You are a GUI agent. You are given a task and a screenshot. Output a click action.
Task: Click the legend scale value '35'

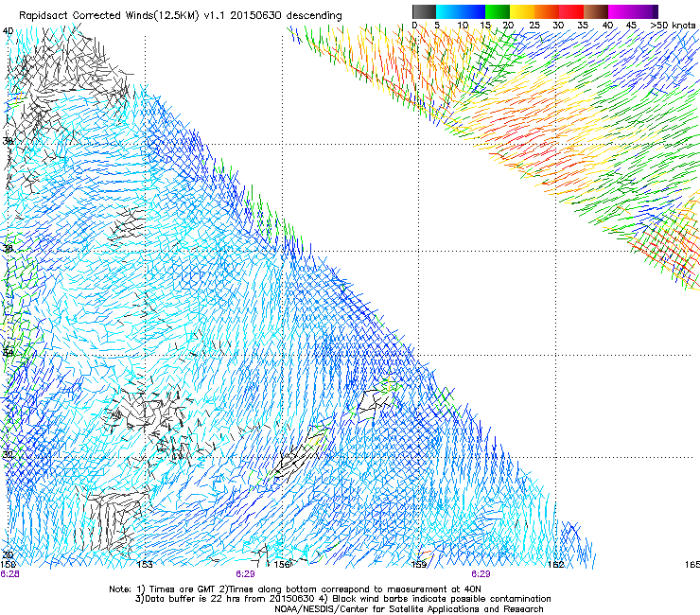[x=583, y=26]
